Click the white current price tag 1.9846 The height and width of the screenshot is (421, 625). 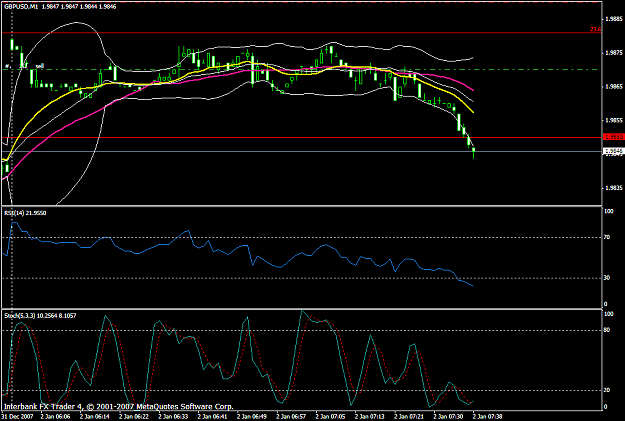tap(613, 151)
